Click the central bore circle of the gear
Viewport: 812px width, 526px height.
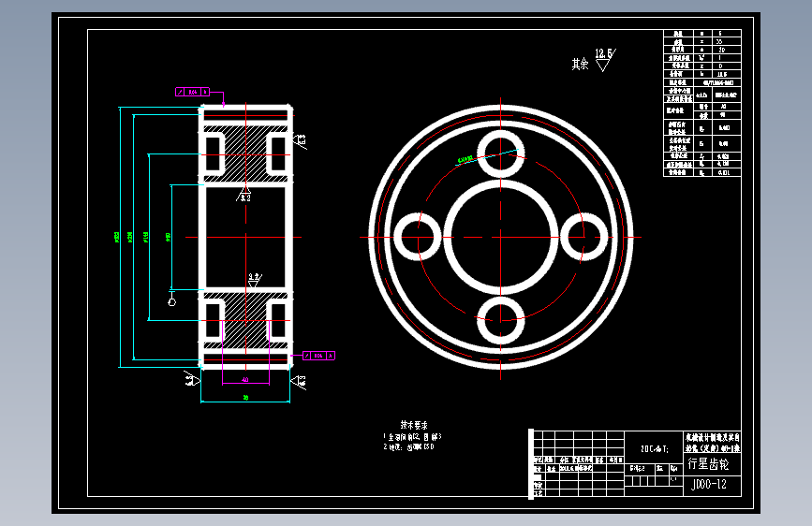(x=500, y=237)
